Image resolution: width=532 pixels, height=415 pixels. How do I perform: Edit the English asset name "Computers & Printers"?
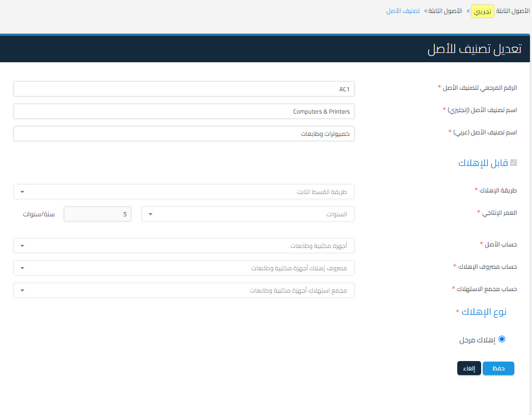point(184,111)
